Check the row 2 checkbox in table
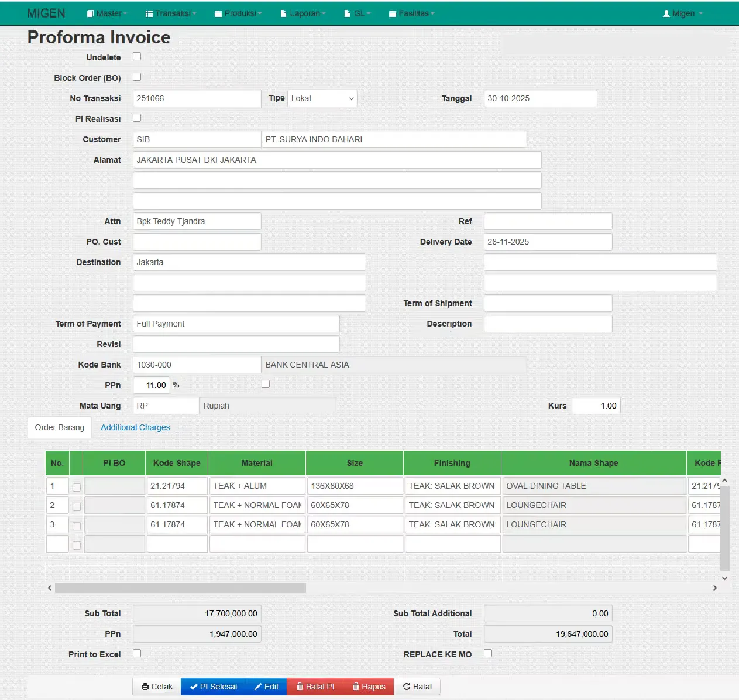739x700 pixels. (76, 506)
